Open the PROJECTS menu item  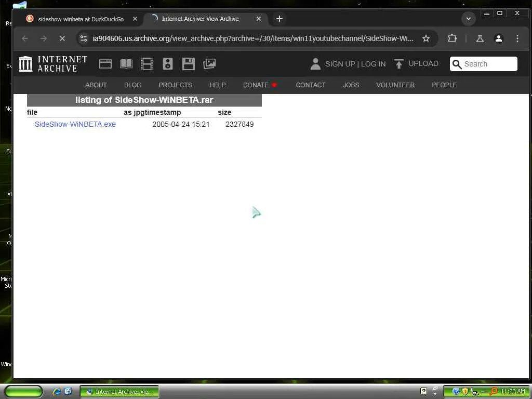click(x=176, y=85)
